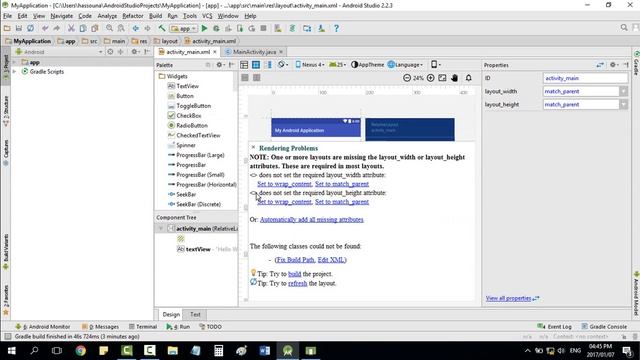Zoom out the layout preview
640x360 pixels.
(x=407, y=78)
